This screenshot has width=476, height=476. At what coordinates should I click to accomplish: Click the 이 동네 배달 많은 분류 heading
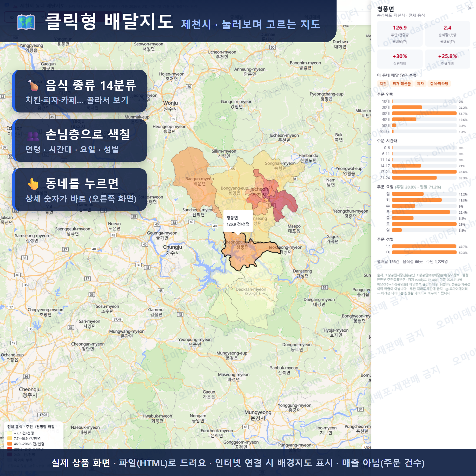pos(397,75)
